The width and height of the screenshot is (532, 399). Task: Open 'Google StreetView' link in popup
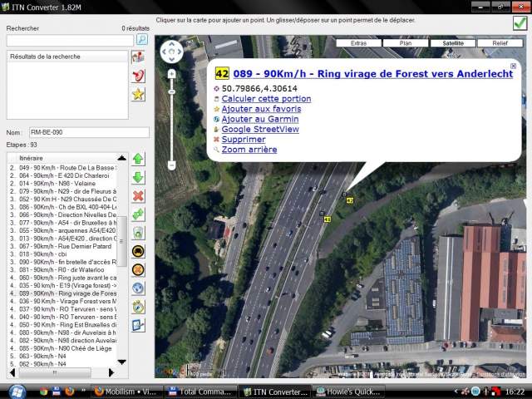point(259,130)
